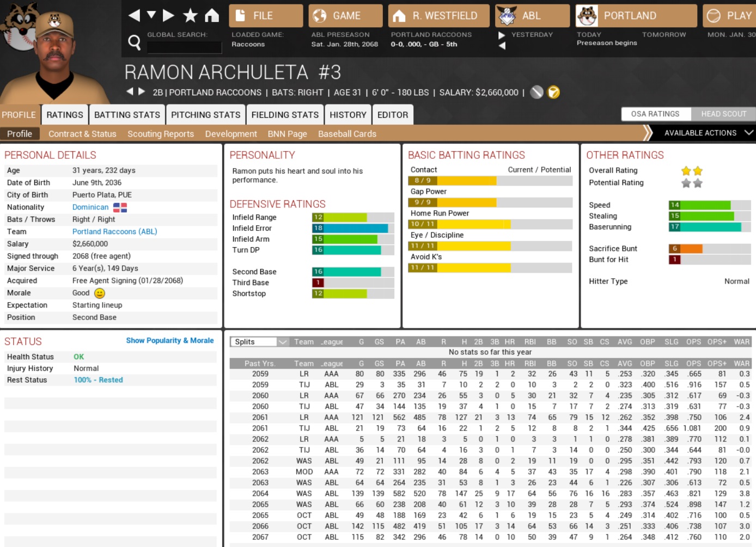
Task: Switch to the BATTING STATS tab
Action: (x=127, y=115)
